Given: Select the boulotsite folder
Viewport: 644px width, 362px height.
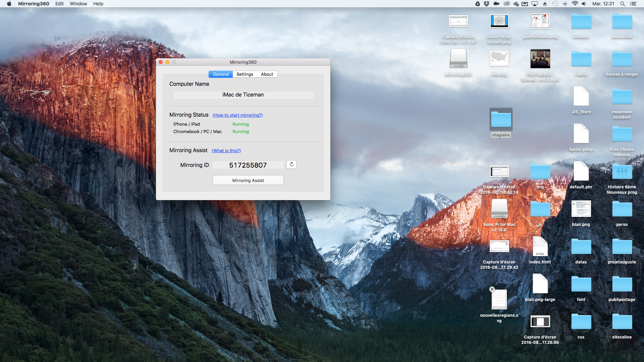Looking at the screenshot, I should click(622, 21).
